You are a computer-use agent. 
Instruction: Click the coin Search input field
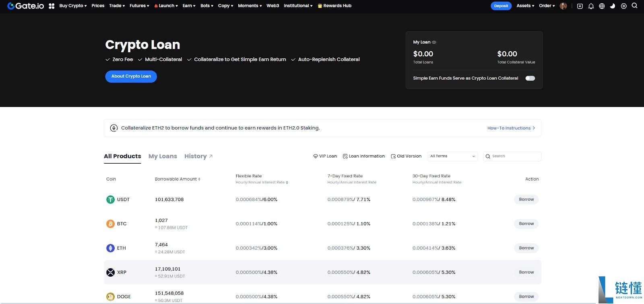coord(512,156)
